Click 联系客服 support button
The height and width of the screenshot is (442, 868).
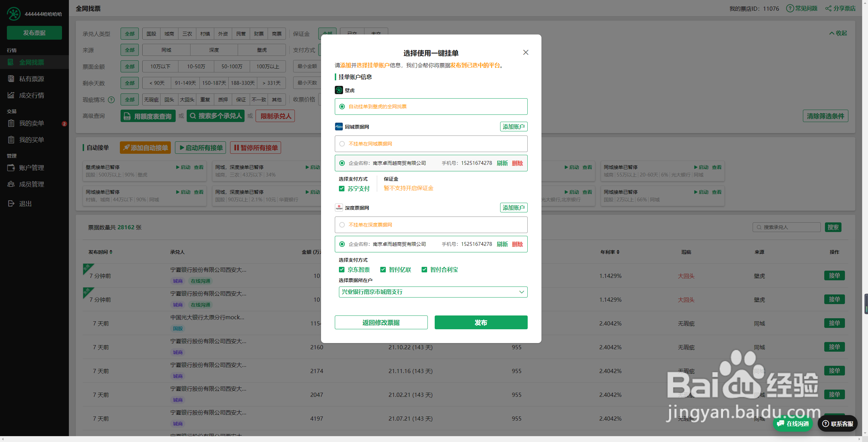[x=838, y=424]
